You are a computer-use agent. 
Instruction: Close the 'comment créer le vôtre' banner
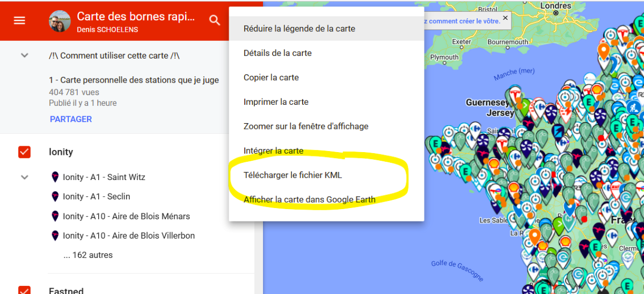(505, 18)
